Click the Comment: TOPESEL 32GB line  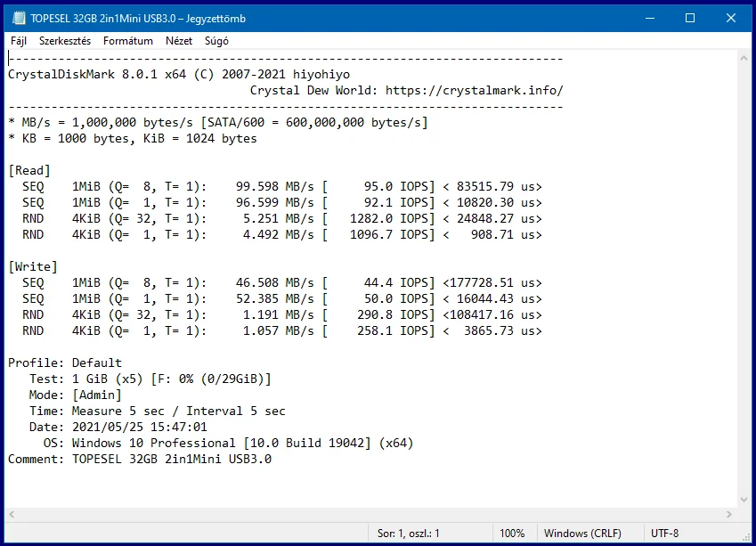[140, 459]
